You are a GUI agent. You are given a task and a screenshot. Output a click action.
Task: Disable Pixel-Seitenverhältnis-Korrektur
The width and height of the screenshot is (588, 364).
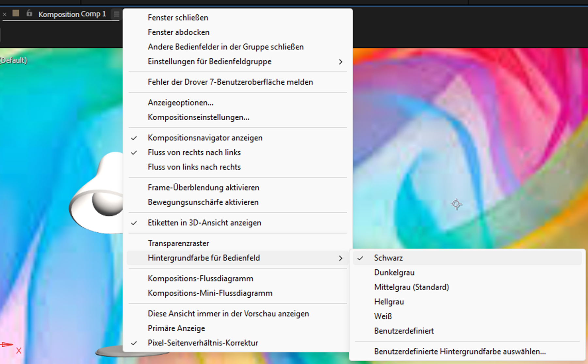point(203,342)
